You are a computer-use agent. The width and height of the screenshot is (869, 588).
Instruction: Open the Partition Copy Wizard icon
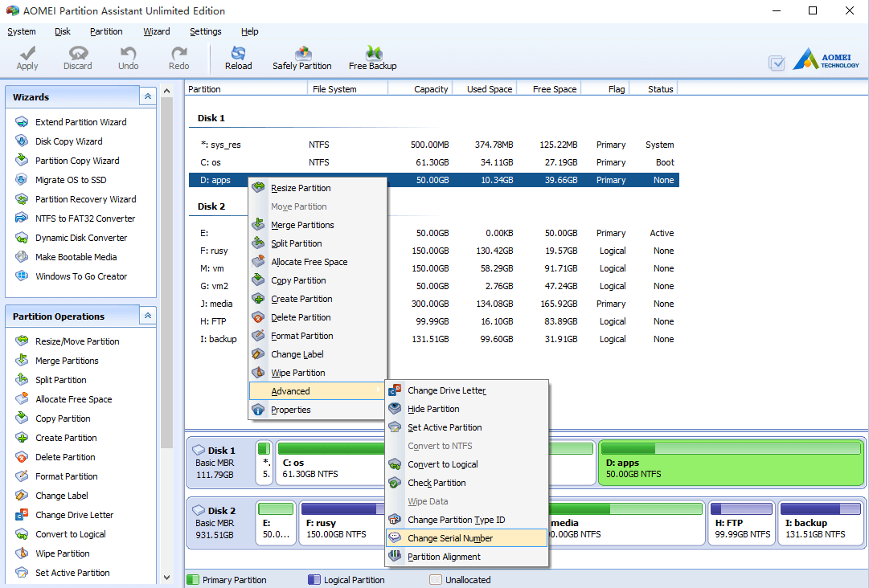point(22,161)
